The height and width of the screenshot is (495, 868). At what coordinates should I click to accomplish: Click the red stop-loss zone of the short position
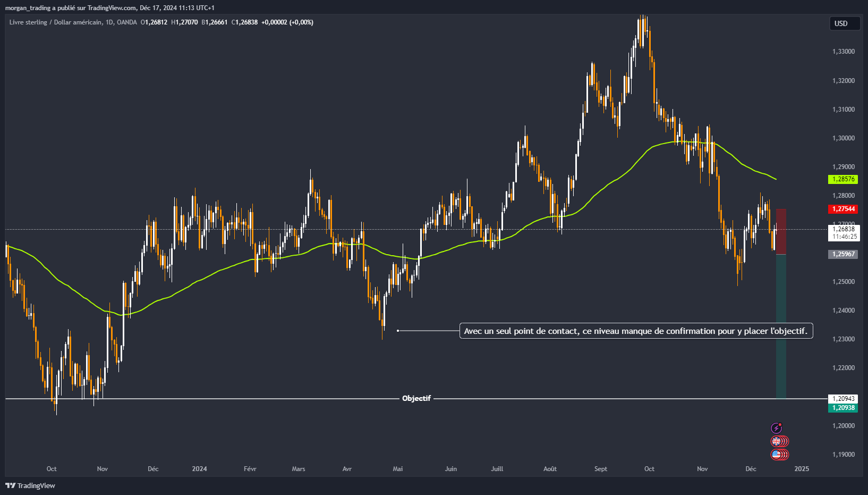pyautogui.click(x=781, y=232)
